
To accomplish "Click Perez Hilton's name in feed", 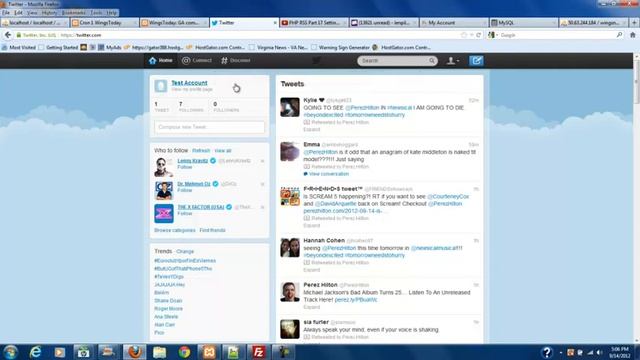I will [320, 285].
